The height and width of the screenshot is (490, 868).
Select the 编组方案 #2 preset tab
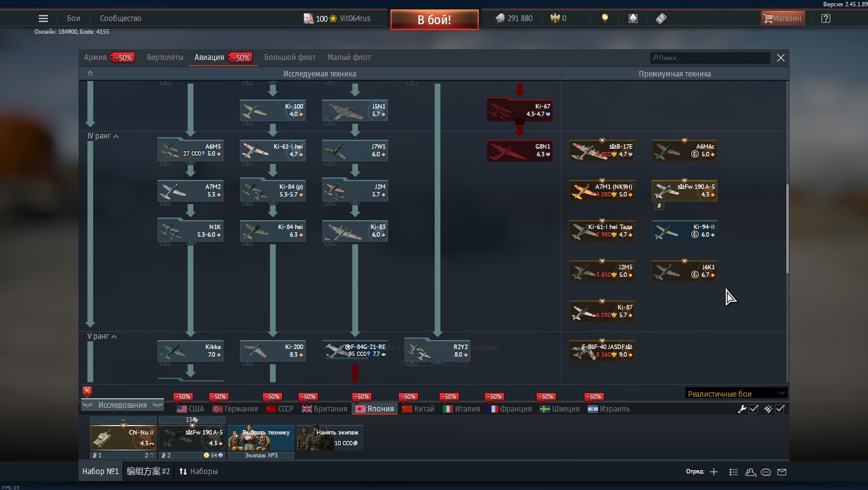click(148, 471)
